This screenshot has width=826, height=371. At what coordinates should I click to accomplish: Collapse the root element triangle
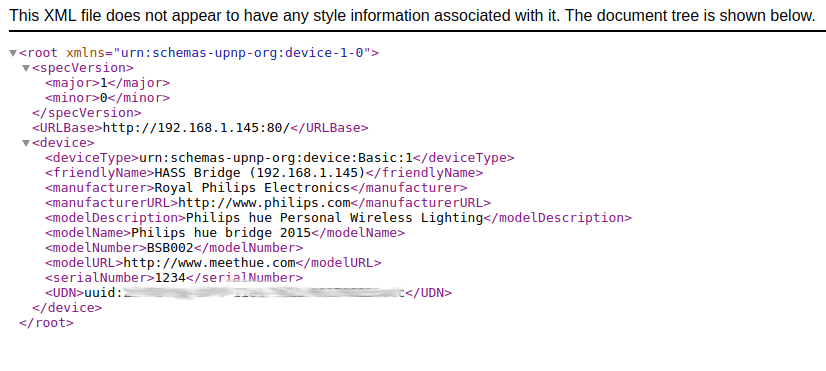[x=13, y=53]
